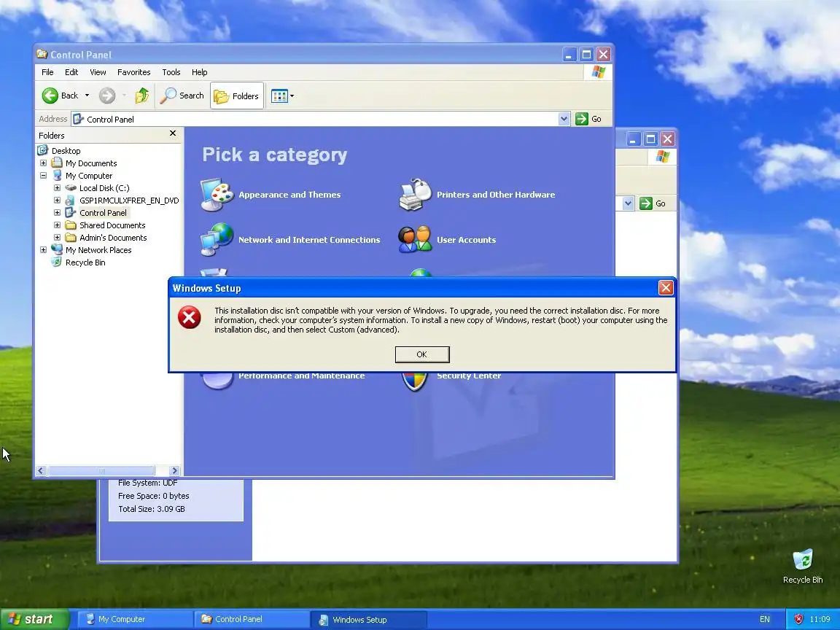840x630 pixels.
Task: Select My Documents in folder tree
Action: pos(91,163)
